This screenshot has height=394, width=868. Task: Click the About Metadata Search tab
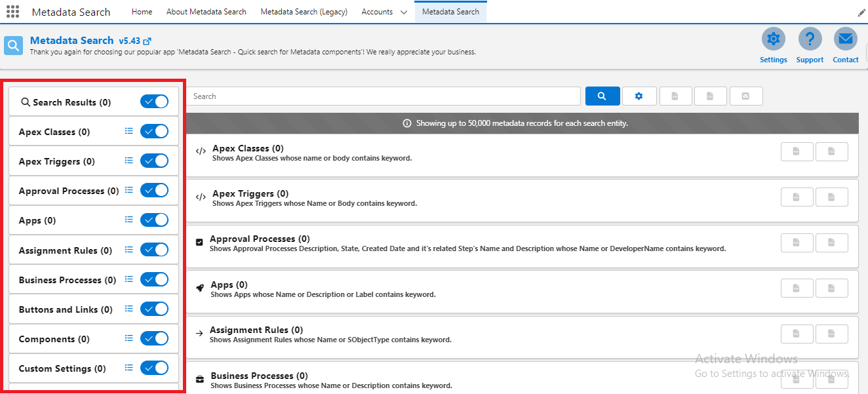click(x=206, y=12)
